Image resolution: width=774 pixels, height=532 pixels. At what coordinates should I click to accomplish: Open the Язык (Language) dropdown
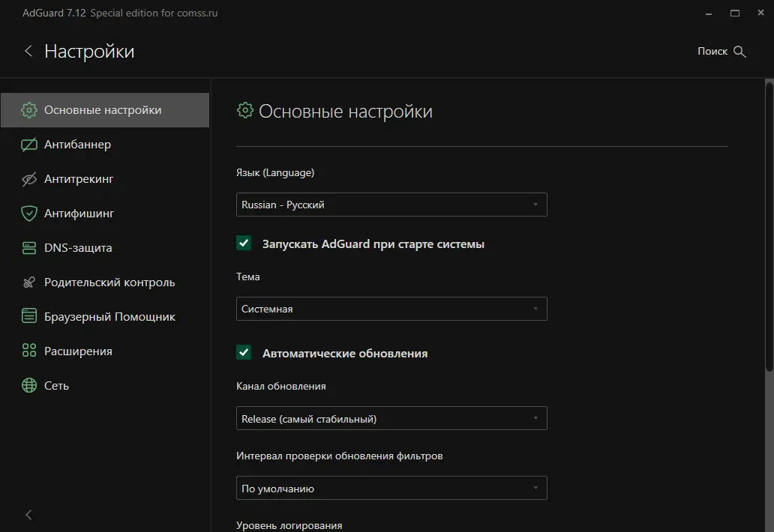click(391, 205)
